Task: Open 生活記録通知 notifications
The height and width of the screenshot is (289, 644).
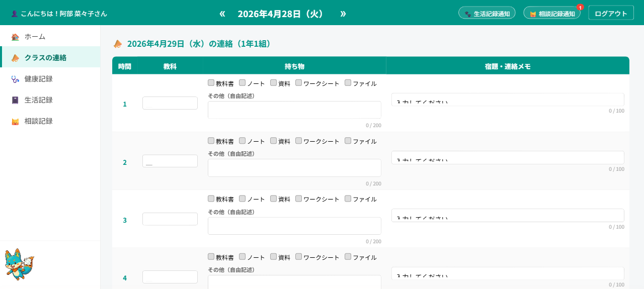Action: (487, 14)
